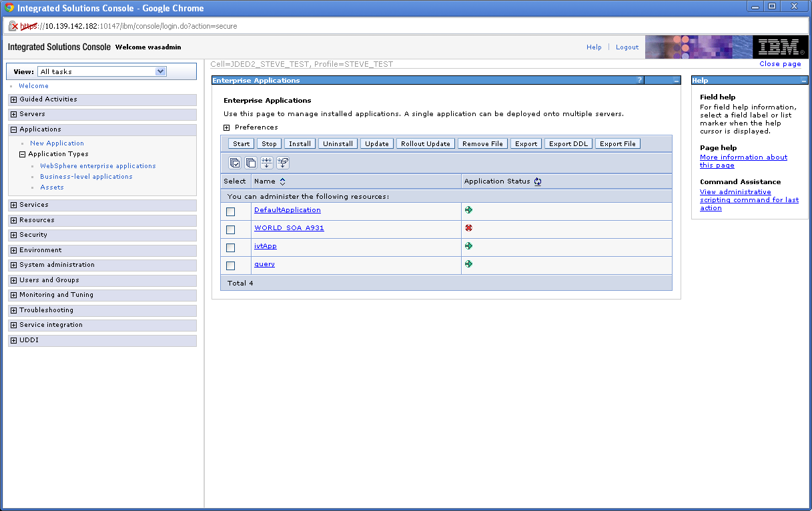Sort the table by the Name column arrows
Viewport: 812px width, 511px height.
pos(282,181)
